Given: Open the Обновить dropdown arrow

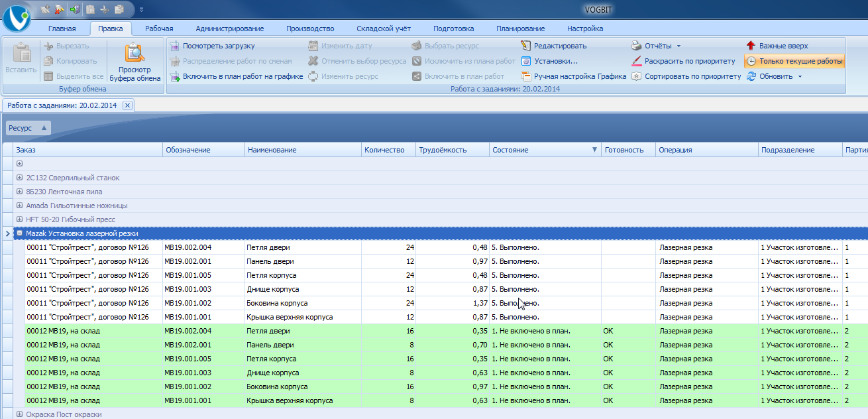Looking at the screenshot, I should 800,76.
